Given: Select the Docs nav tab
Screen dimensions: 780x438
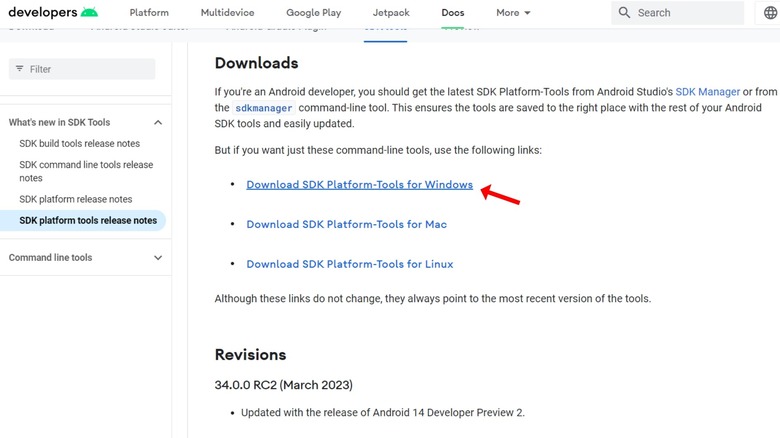Looking at the screenshot, I should coord(453,13).
